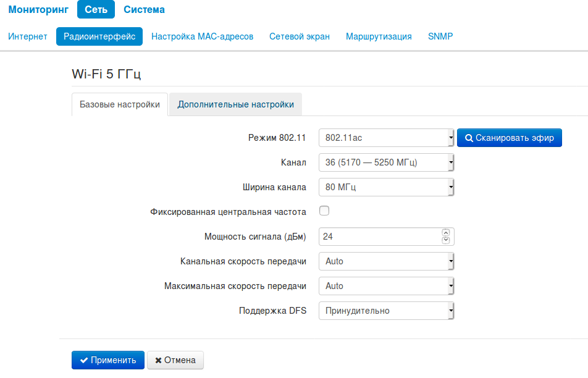This screenshot has width=588, height=378.
Task: Open the System (Система) top menu
Action: coord(144,10)
